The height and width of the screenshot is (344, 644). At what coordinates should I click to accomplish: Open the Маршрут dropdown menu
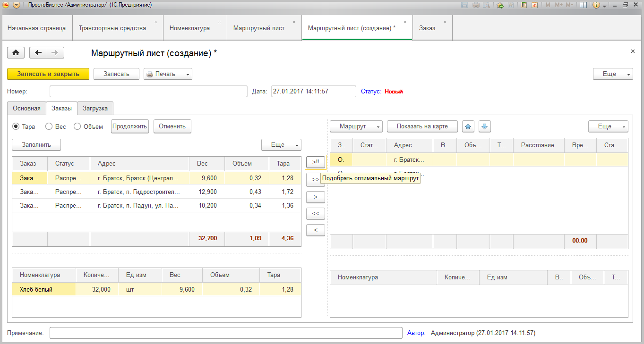click(x=356, y=126)
